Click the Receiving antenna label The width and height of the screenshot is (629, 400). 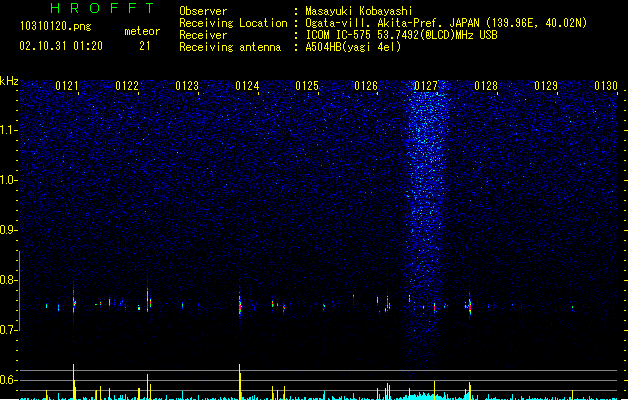(x=230, y=47)
